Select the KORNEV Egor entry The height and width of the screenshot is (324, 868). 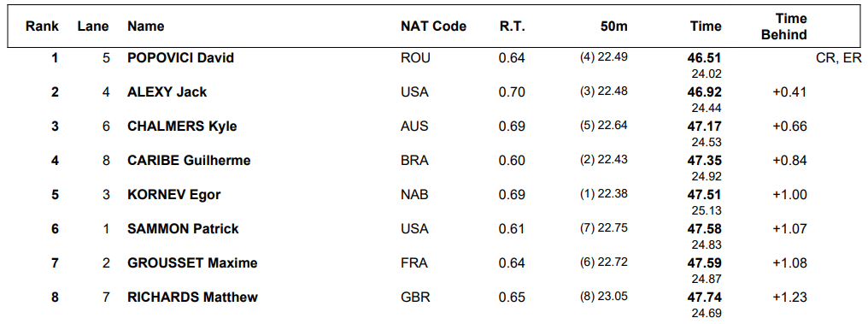[x=173, y=195]
